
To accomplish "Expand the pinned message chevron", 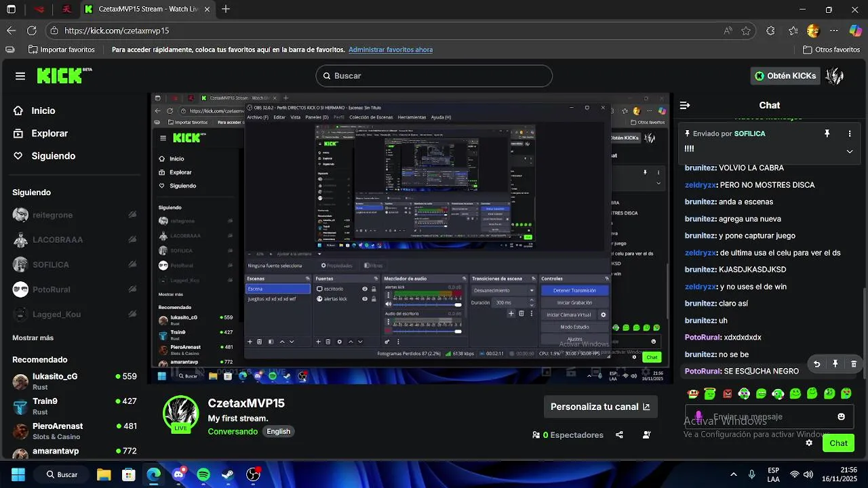I will [x=850, y=151].
